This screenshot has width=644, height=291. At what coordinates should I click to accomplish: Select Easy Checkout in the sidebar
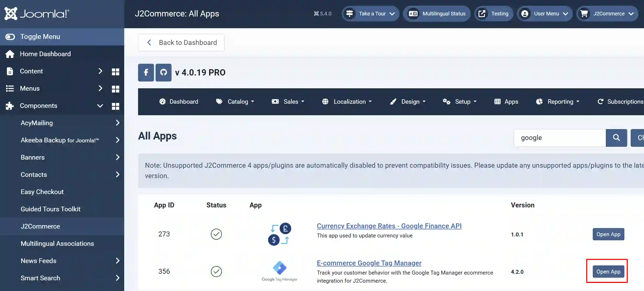pyautogui.click(x=42, y=192)
